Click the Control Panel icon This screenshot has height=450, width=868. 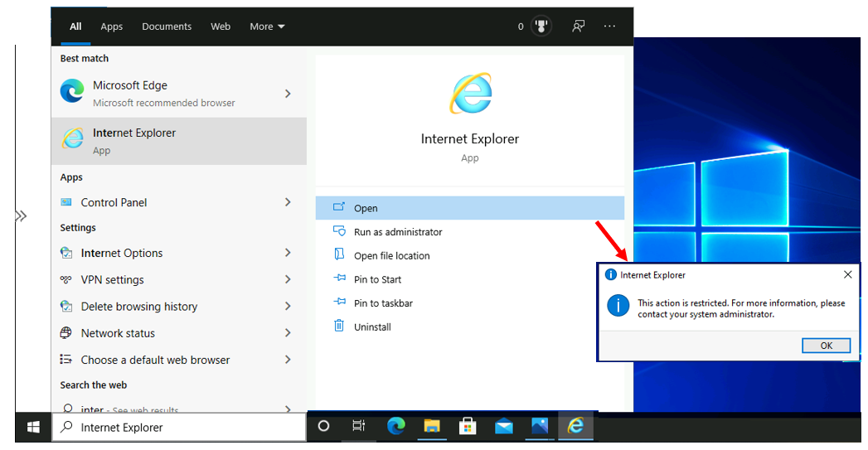(x=65, y=202)
